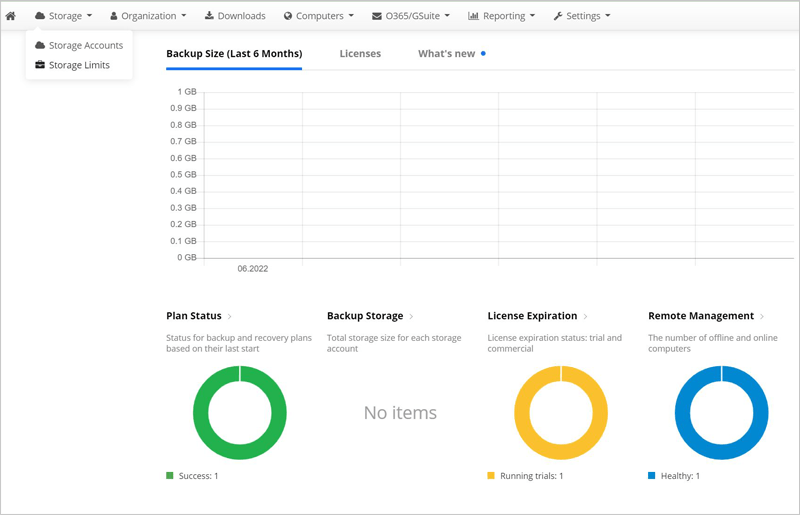Go to the home dashboard icon

(10, 16)
